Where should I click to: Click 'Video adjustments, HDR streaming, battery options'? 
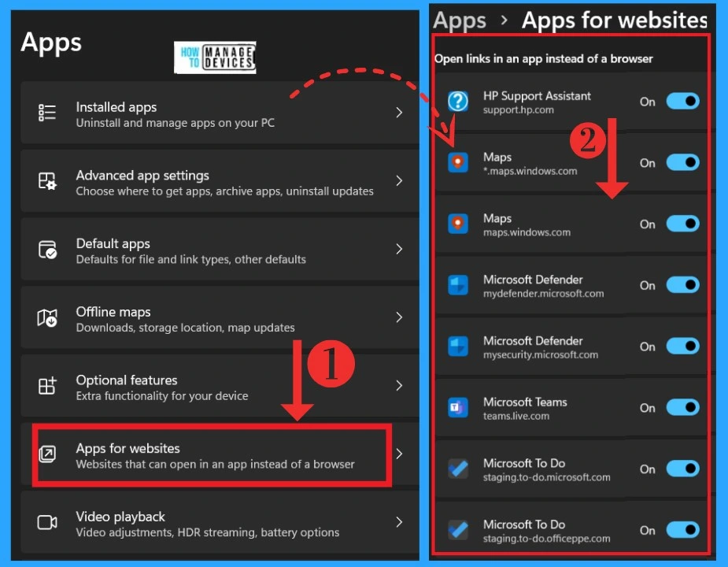click(208, 532)
